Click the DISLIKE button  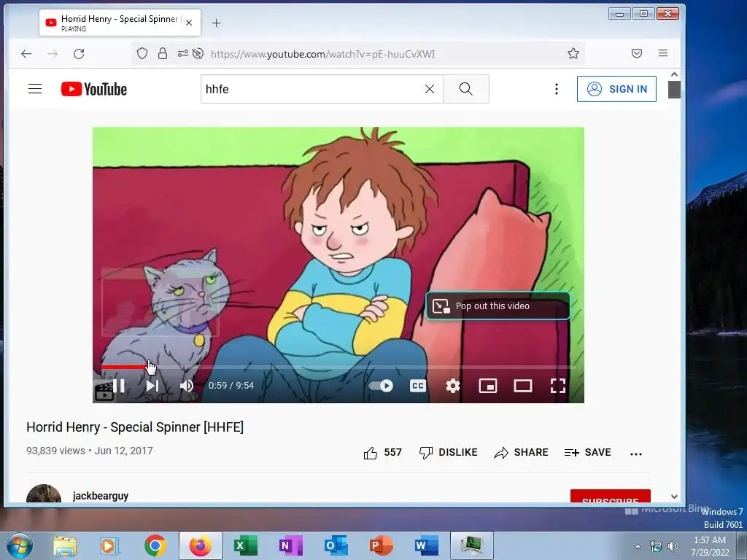point(449,452)
